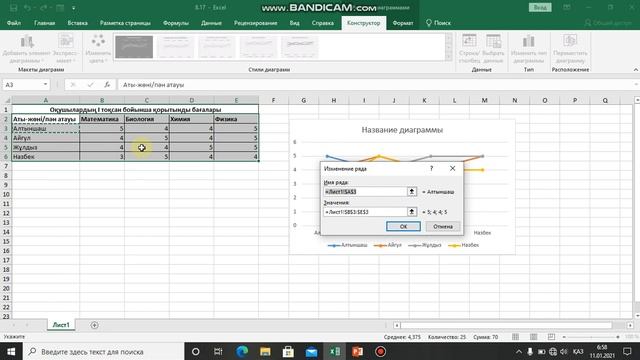This screenshot has height=360, width=640.
Task: Select column F header
Action: coord(273,100)
